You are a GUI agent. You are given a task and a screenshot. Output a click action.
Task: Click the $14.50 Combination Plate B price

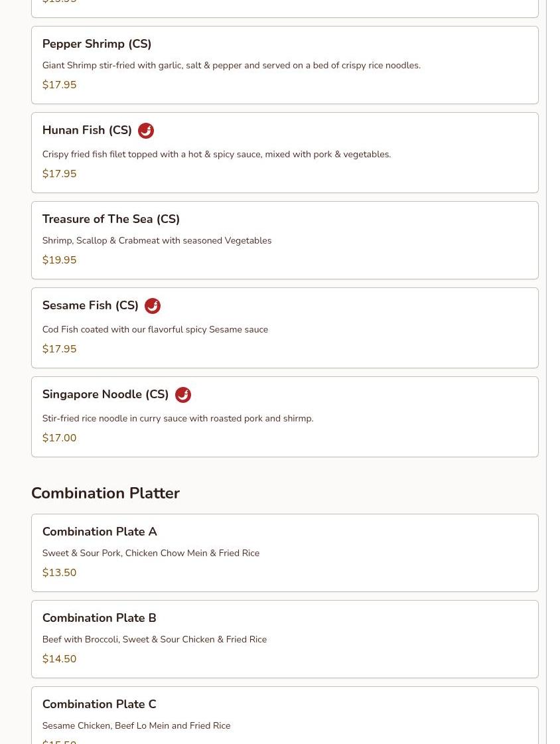click(59, 659)
